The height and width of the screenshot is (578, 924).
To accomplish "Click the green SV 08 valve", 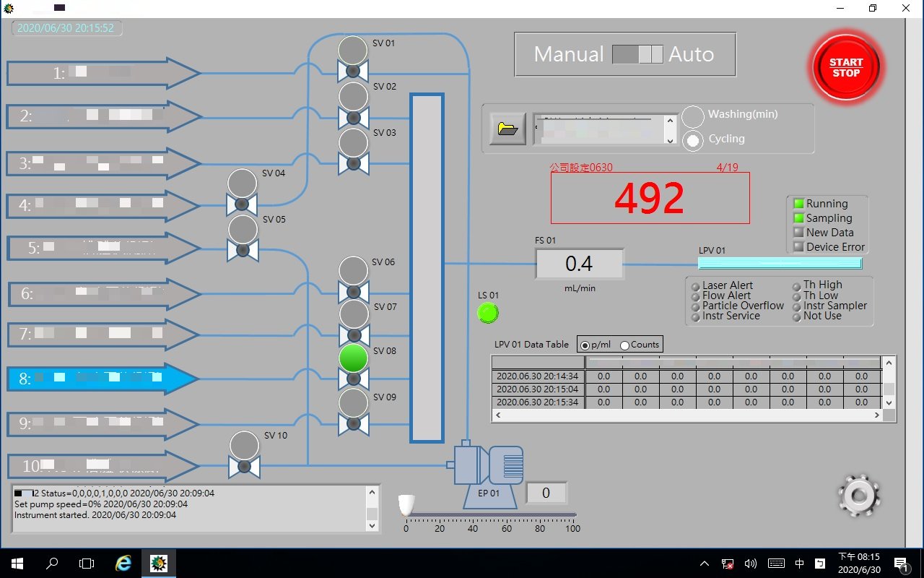I will click(x=353, y=366).
